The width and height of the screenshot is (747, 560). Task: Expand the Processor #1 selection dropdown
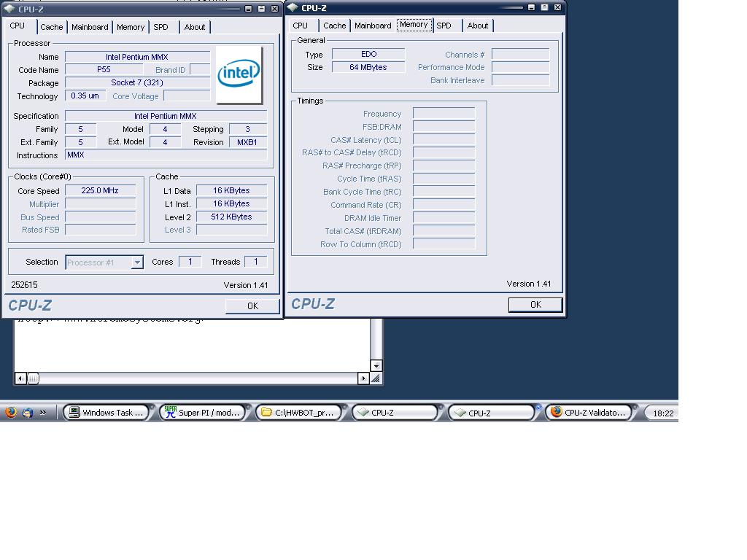tap(137, 262)
